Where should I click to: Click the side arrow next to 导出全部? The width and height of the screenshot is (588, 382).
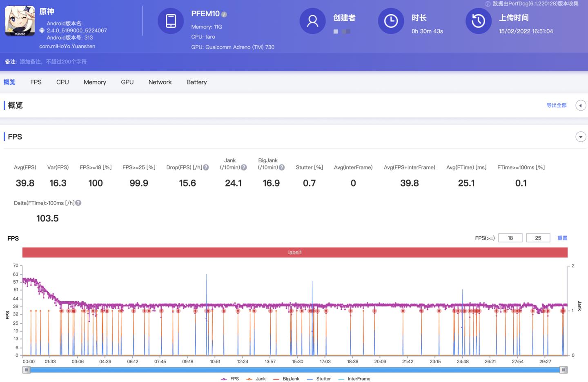[x=581, y=105]
